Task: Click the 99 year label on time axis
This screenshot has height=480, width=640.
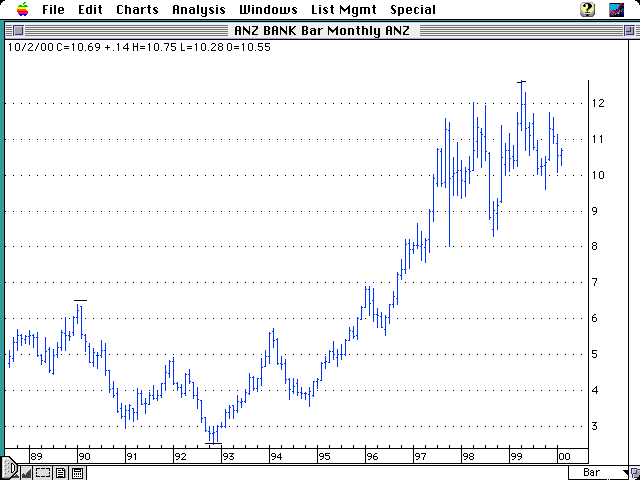Action: click(517, 456)
